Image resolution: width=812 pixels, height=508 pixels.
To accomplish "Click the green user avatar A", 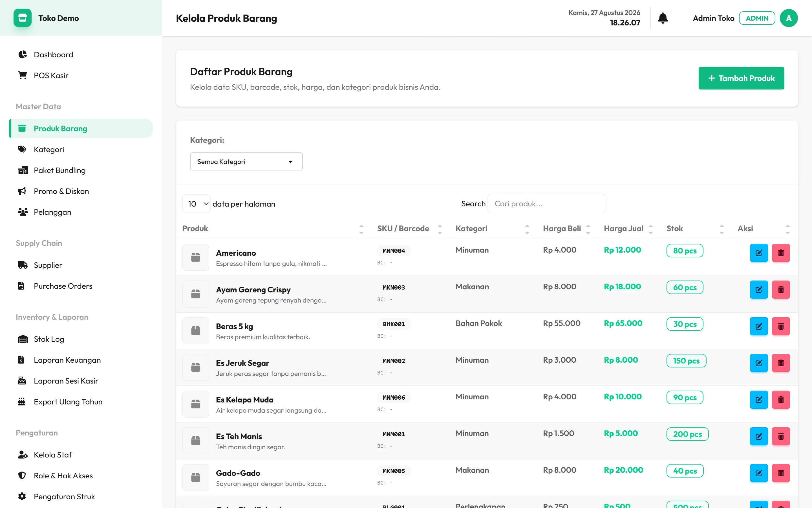I will (x=789, y=18).
